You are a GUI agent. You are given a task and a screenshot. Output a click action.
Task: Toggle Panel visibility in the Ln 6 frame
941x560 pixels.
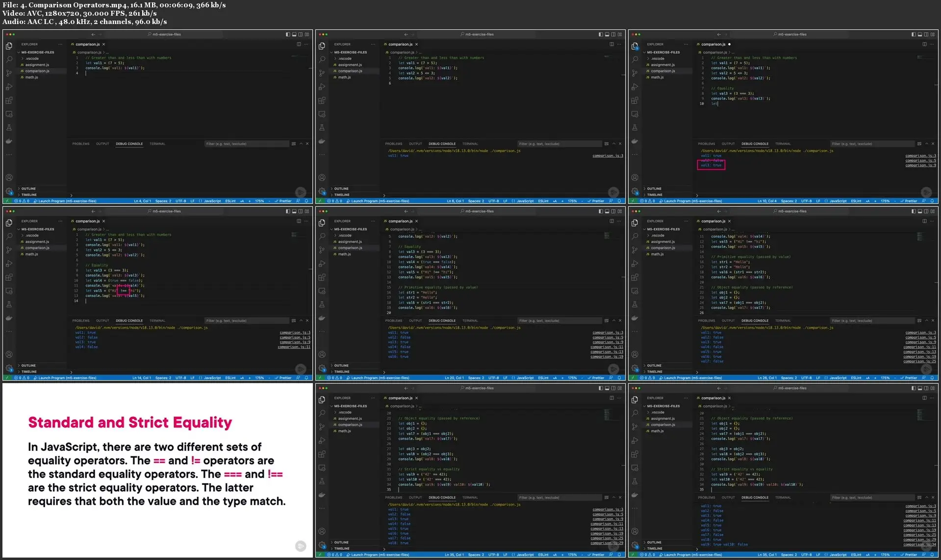(x=607, y=34)
